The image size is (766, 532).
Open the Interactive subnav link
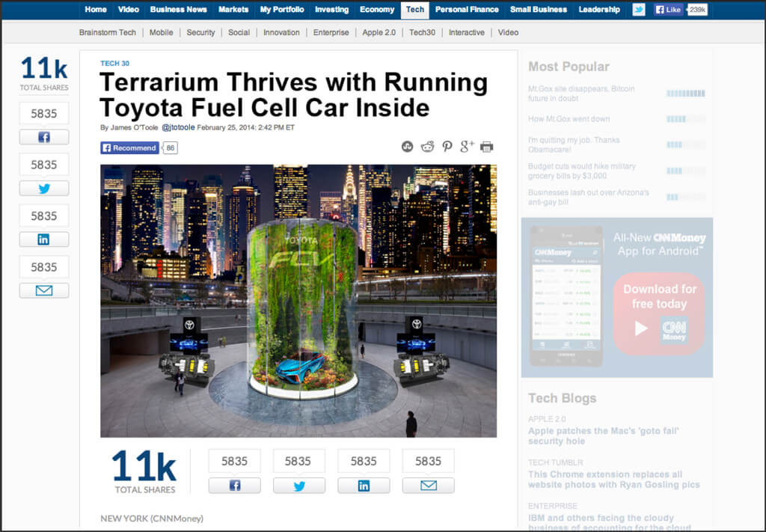[467, 32]
